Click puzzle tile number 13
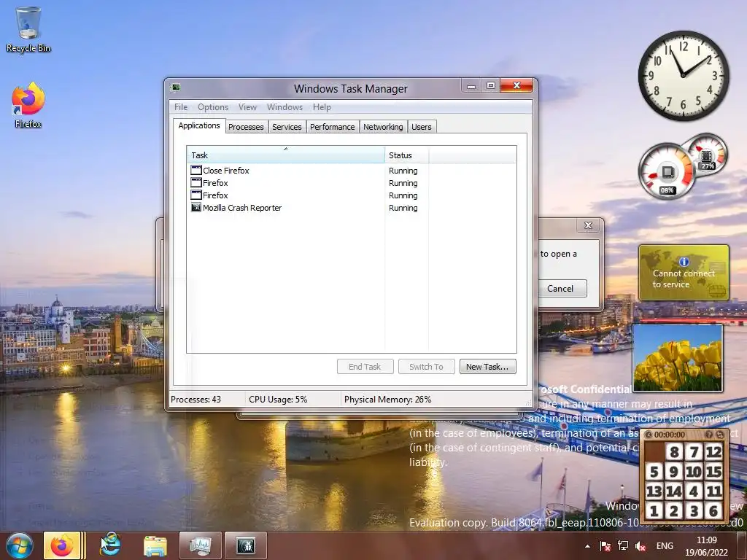The width and height of the screenshot is (747, 560). (654, 491)
